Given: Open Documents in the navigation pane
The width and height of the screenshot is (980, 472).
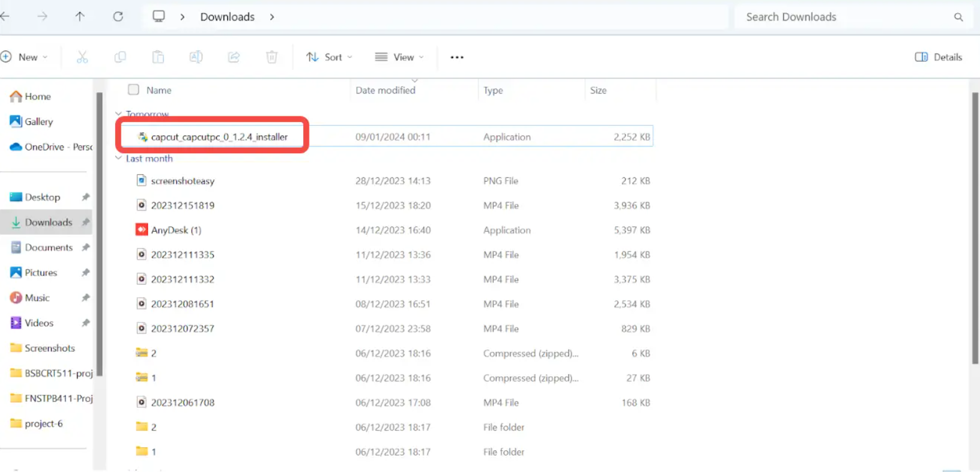Looking at the screenshot, I should tap(49, 247).
